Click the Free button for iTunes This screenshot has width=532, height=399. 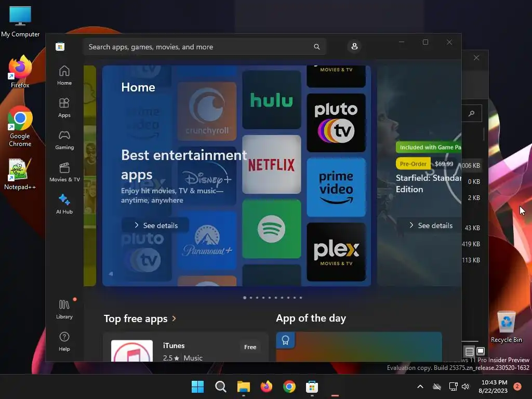click(x=250, y=347)
